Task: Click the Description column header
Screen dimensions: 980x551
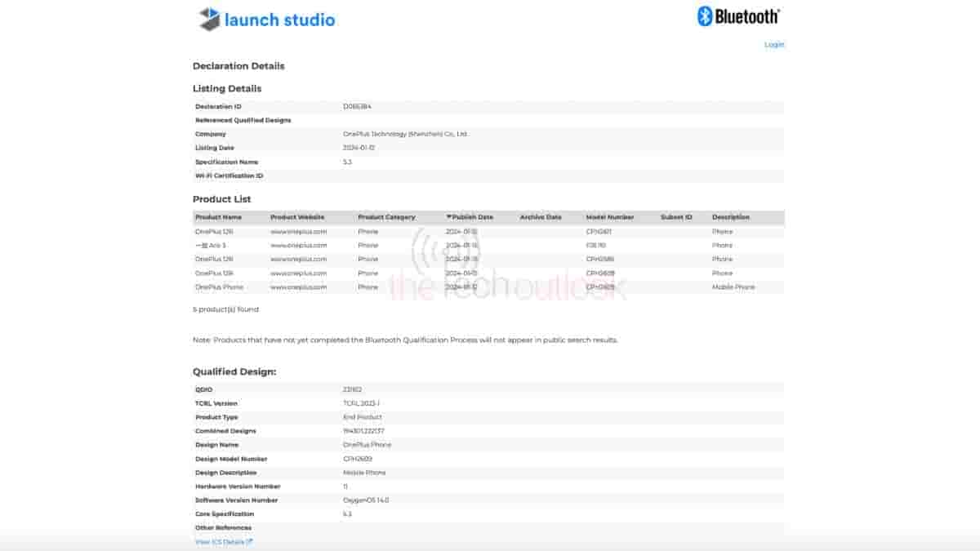Action: (x=730, y=217)
